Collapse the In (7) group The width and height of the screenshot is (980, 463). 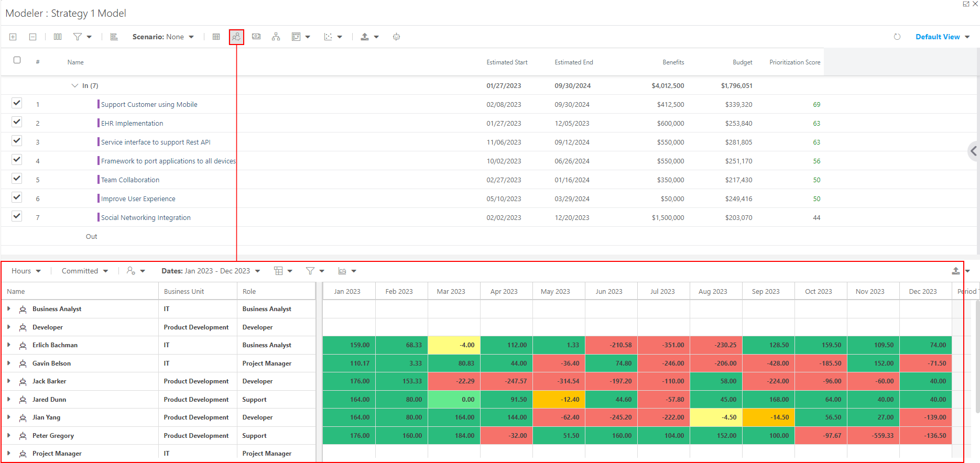tap(74, 85)
